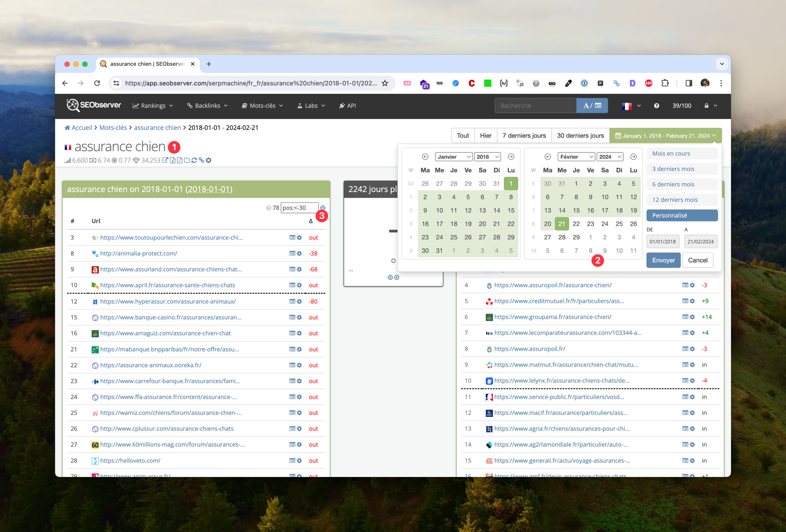Viewport: 786px width, 532px height.
Task: Open Chrome extensions puzzle icon
Action: (x=665, y=83)
